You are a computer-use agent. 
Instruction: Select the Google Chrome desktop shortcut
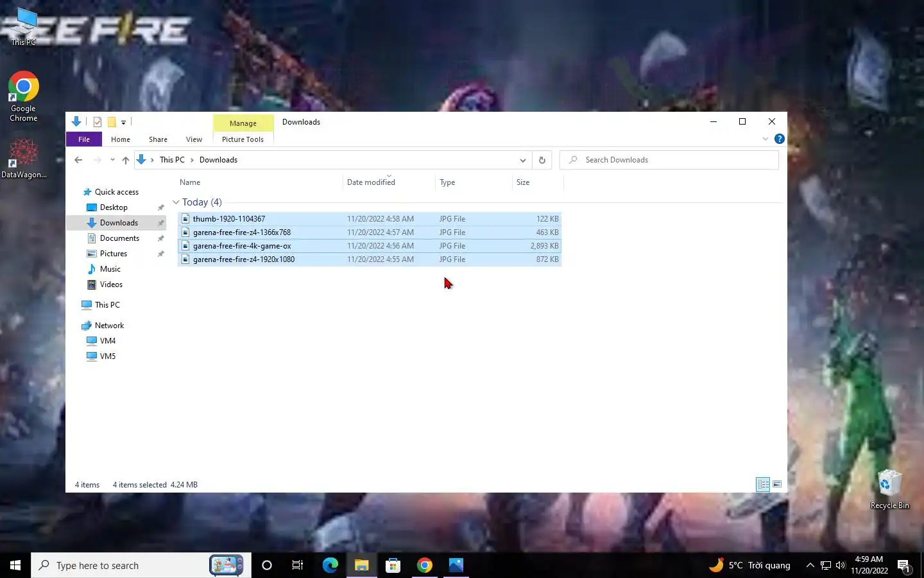pos(24,96)
